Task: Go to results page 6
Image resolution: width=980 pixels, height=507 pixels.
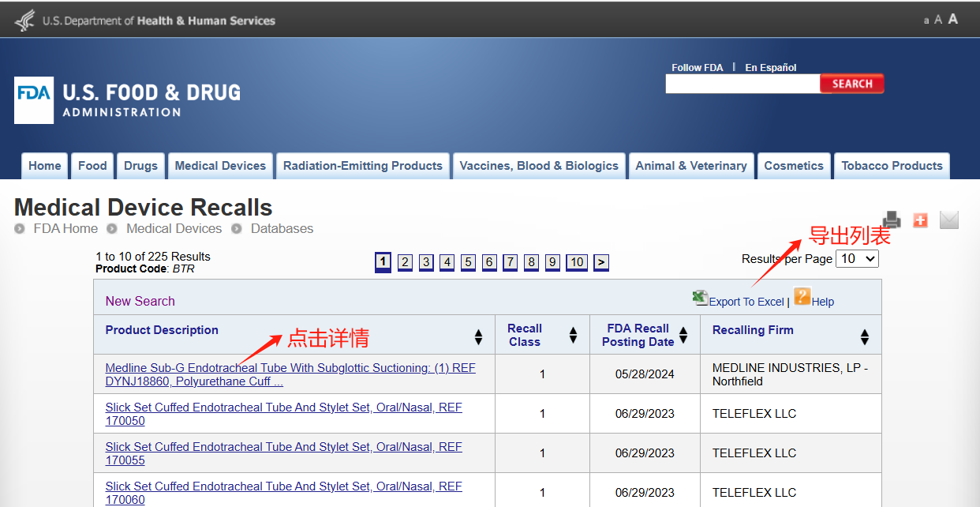Action: (x=489, y=262)
